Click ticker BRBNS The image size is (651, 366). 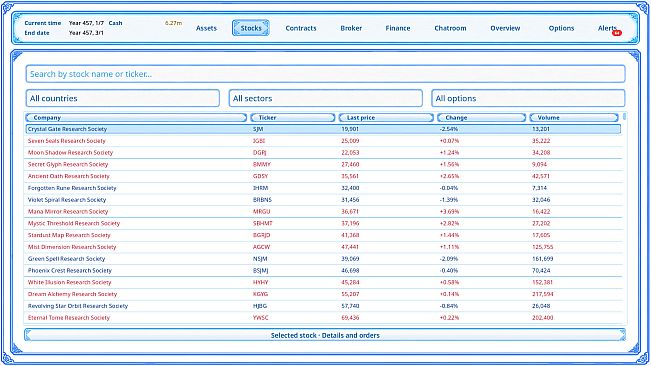coord(262,200)
